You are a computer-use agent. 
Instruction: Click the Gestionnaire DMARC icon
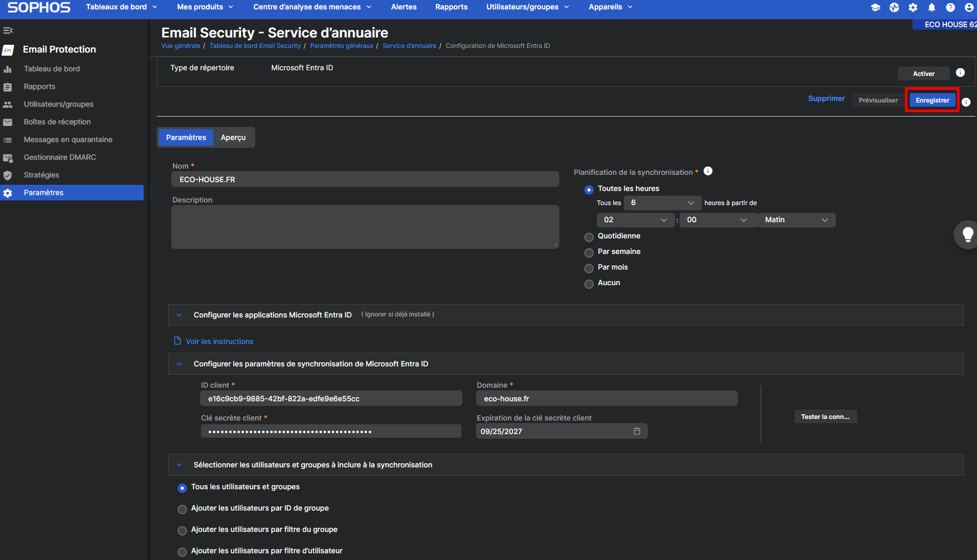point(8,158)
